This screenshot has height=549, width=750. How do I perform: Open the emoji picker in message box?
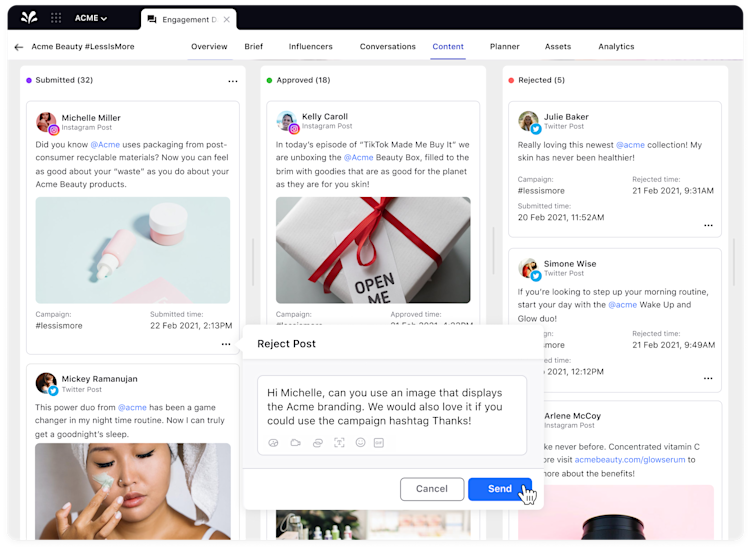point(361,442)
